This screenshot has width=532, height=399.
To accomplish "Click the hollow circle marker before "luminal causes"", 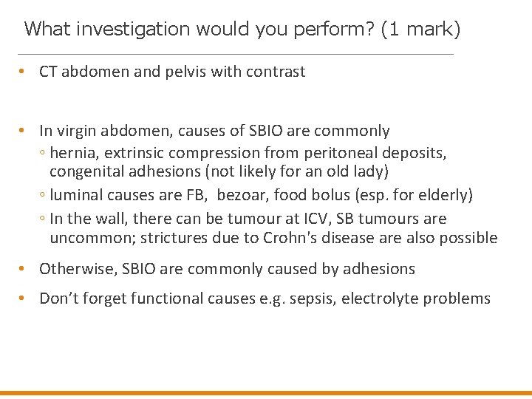I will click(x=42, y=196).
